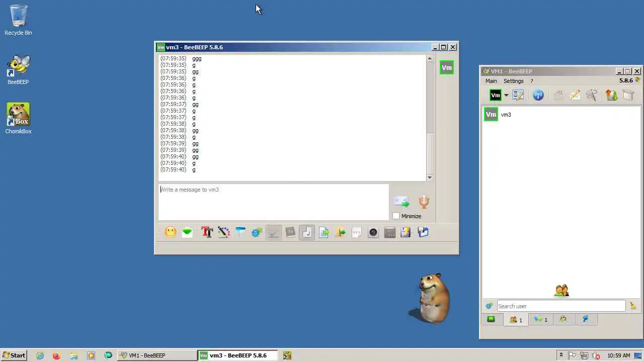This screenshot has height=362, width=644.
Task: Click chat history scrollbar down arrow
Action: point(430,177)
